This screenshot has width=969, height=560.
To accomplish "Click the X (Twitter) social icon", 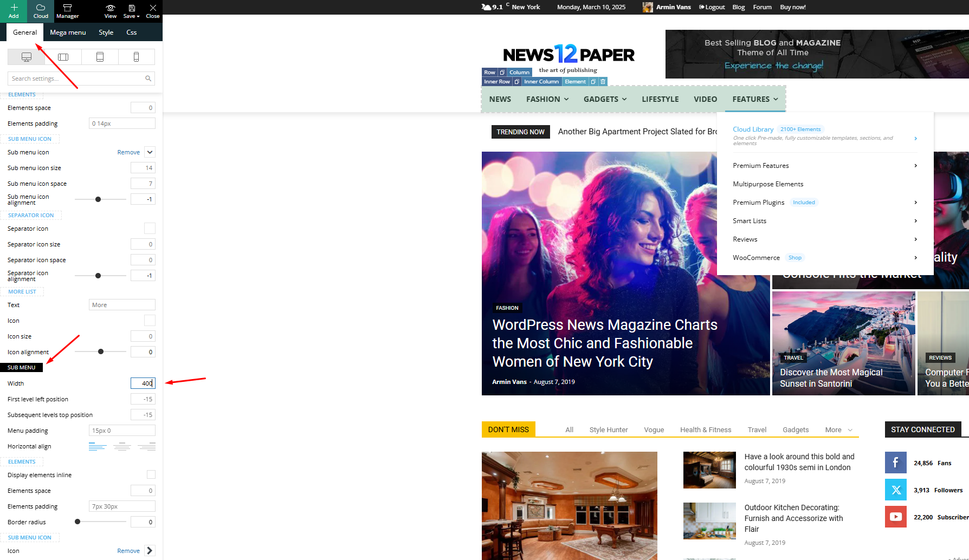I will [895, 490].
